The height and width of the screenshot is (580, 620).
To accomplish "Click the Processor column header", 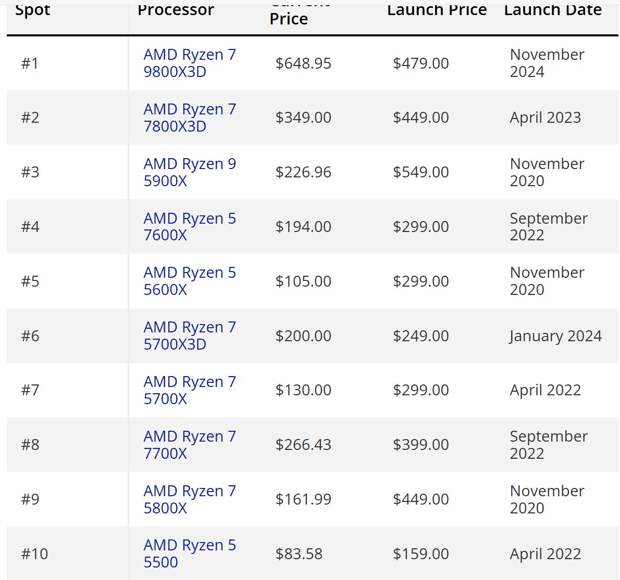I will 176,9.
